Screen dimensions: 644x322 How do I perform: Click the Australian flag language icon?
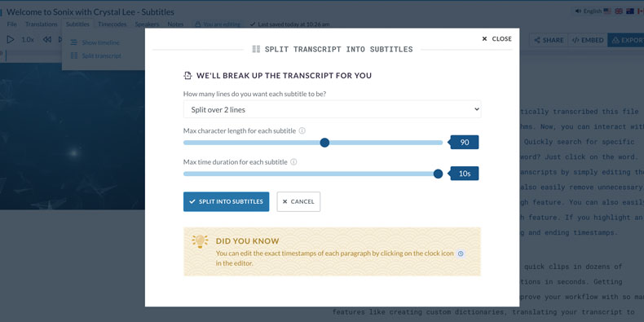[x=630, y=11]
